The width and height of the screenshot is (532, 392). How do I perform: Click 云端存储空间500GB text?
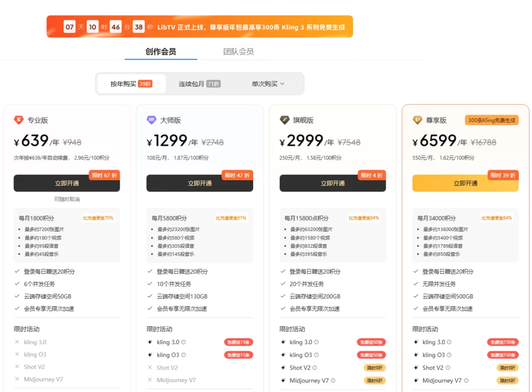(x=448, y=296)
